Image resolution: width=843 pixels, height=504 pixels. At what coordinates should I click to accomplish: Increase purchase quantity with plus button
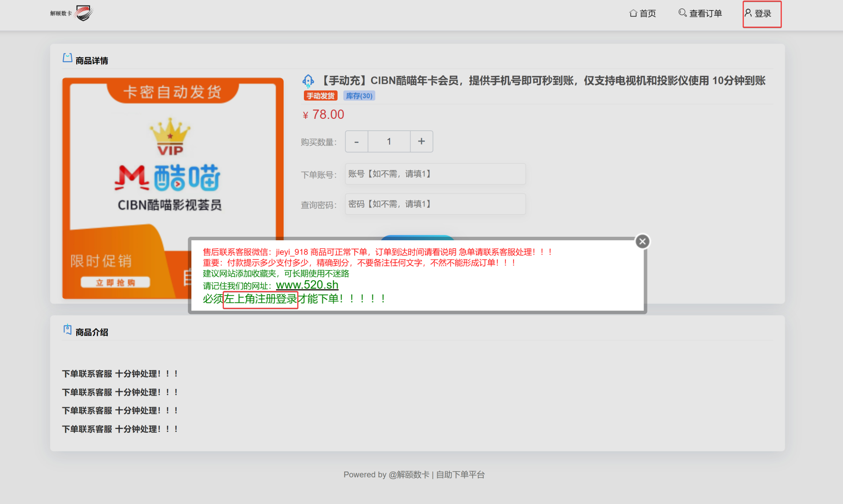tap(421, 142)
